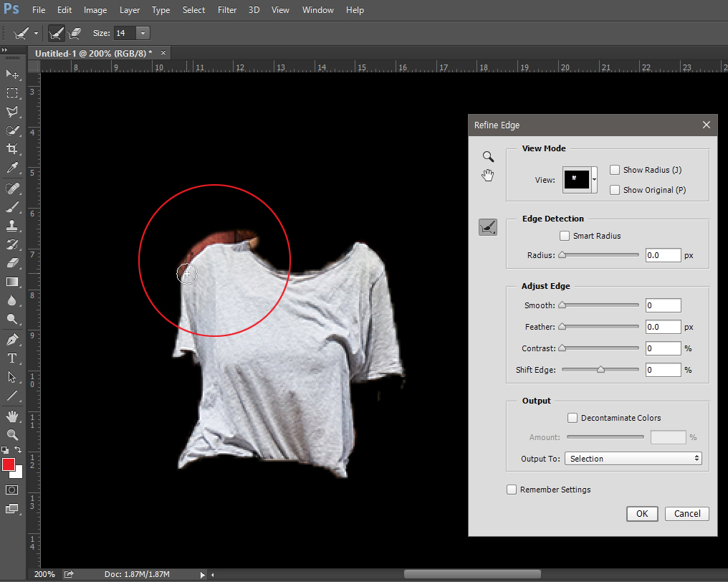Swap foreground and background colors
The width and height of the screenshot is (728, 582).
coord(18,449)
